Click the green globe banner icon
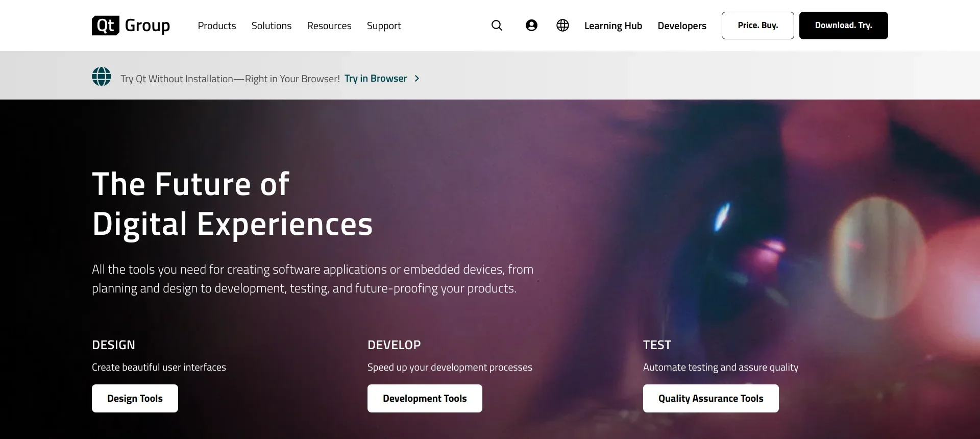The width and height of the screenshot is (980, 439). click(102, 77)
